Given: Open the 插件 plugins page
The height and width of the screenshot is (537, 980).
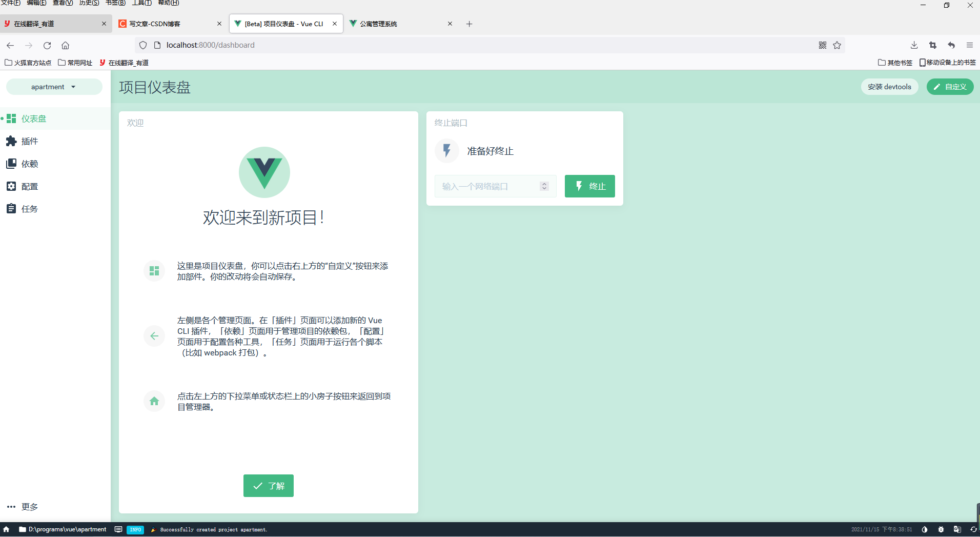Looking at the screenshot, I should click(x=55, y=141).
